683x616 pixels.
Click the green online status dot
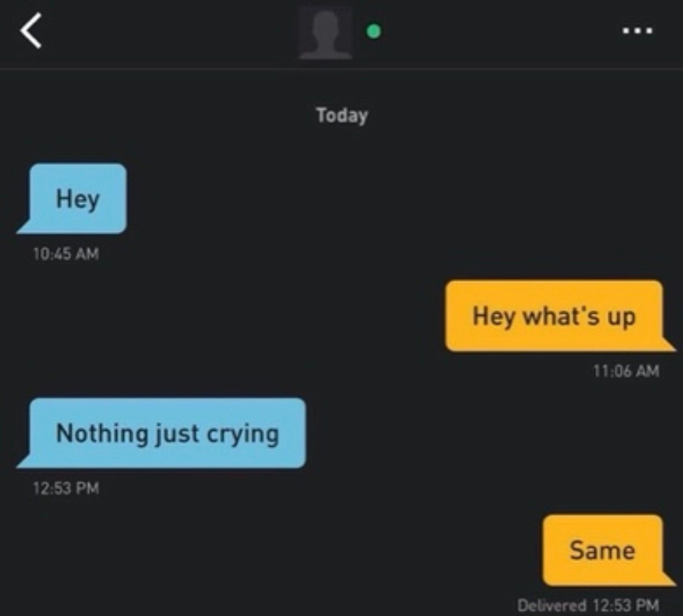(x=374, y=31)
